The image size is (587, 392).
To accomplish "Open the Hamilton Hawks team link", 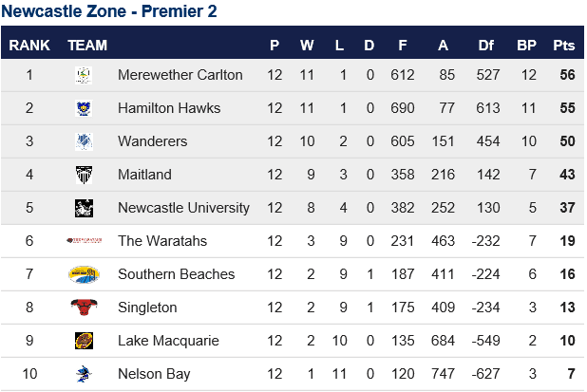I will 169,108.
